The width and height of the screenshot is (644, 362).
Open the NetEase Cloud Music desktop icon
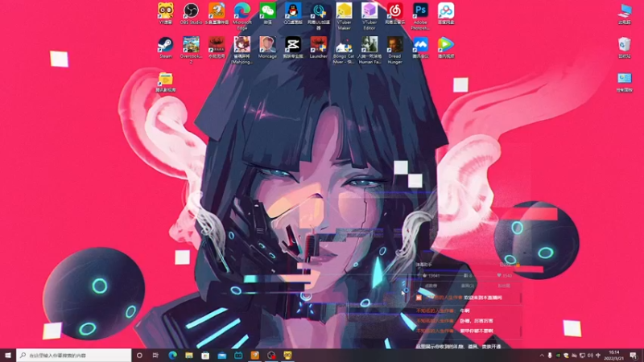[395, 14]
